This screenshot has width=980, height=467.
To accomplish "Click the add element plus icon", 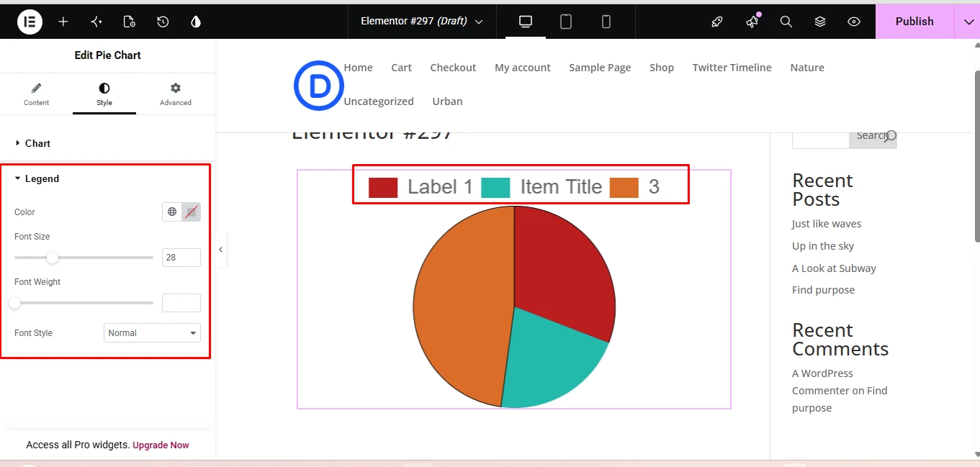I will (x=63, y=22).
